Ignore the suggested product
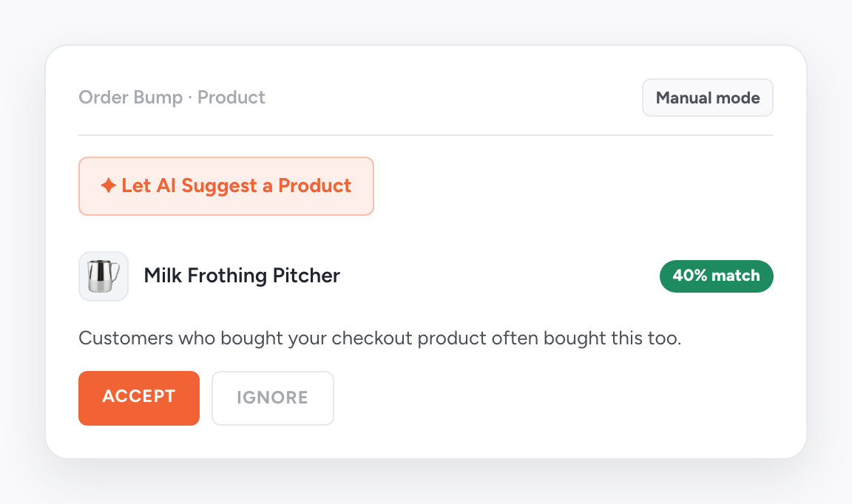The width and height of the screenshot is (852, 504). (x=272, y=398)
